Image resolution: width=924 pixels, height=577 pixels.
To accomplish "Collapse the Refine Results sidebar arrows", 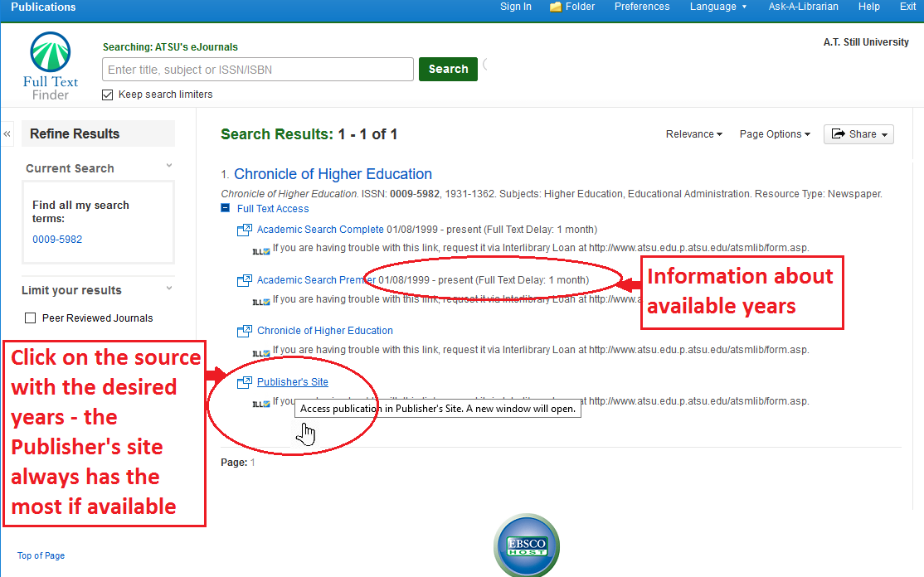I will click(7, 133).
